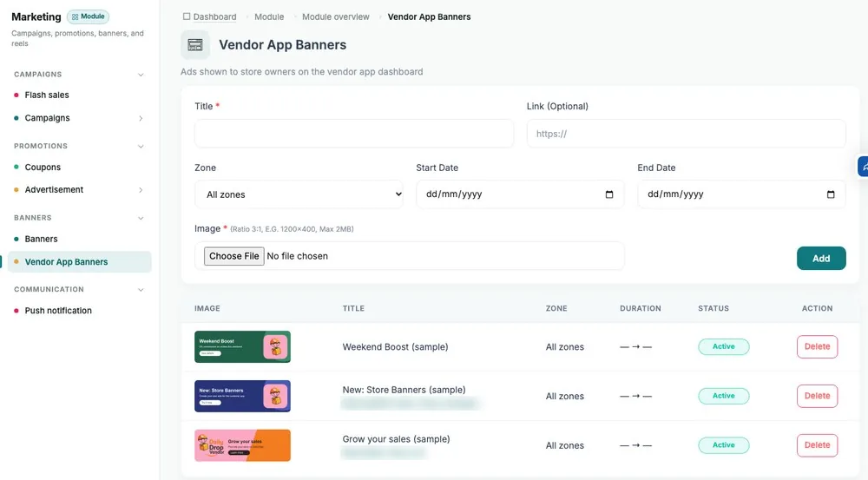Go to the Dashboard breadcrumb link
868x480 pixels.
[214, 16]
